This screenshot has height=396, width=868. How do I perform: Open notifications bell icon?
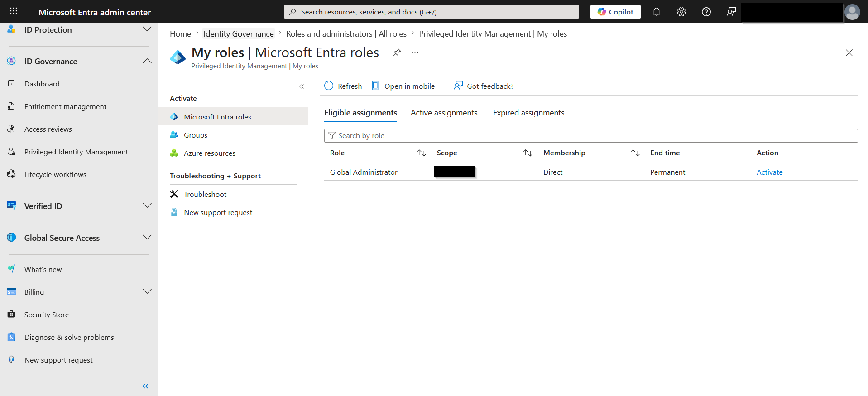tap(656, 12)
